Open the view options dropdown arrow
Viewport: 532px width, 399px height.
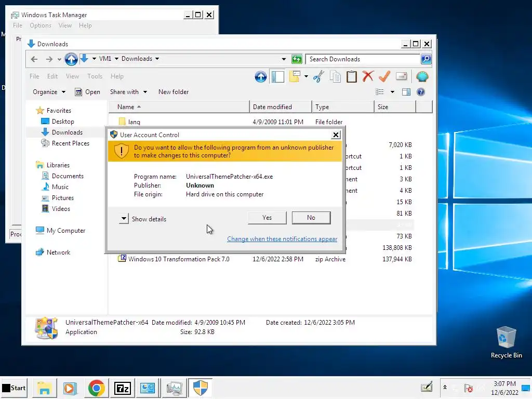(x=392, y=92)
